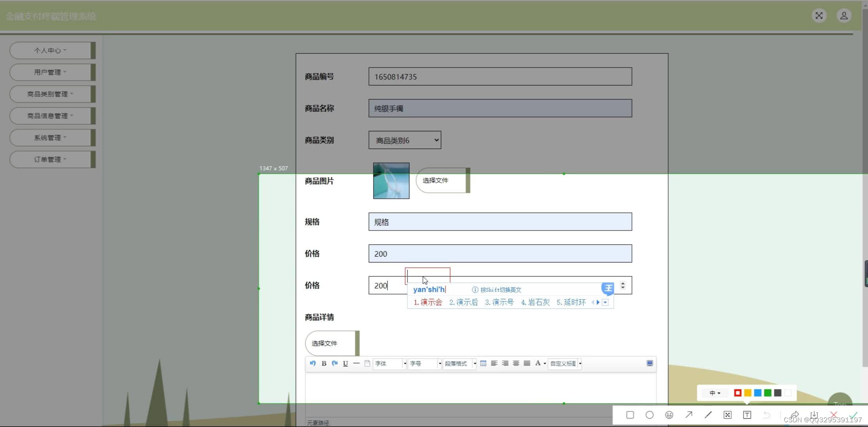
Task: Open the 中 text size dropdown
Action: click(x=715, y=393)
